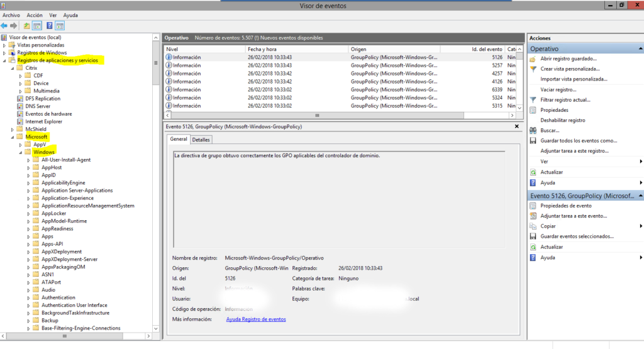Expand the Vistas personalizadas node
644x349 pixels.
(x=4, y=45)
